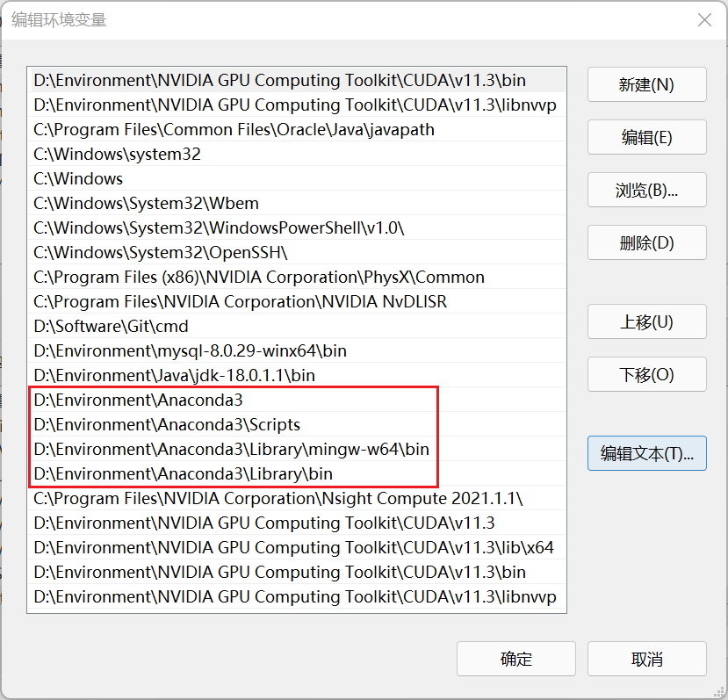The width and height of the screenshot is (728, 700).
Task: Move entry up with 上移(U)
Action: (x=646, y=321)
